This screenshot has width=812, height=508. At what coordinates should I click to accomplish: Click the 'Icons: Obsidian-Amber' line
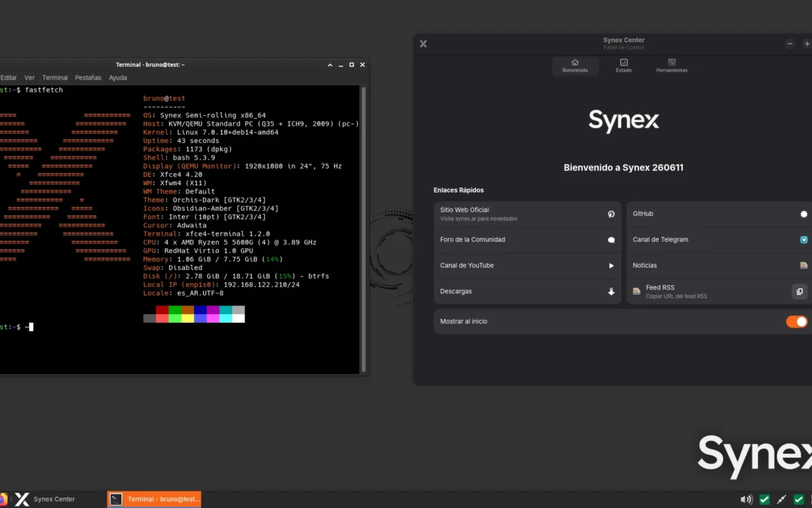coord(211,208)
